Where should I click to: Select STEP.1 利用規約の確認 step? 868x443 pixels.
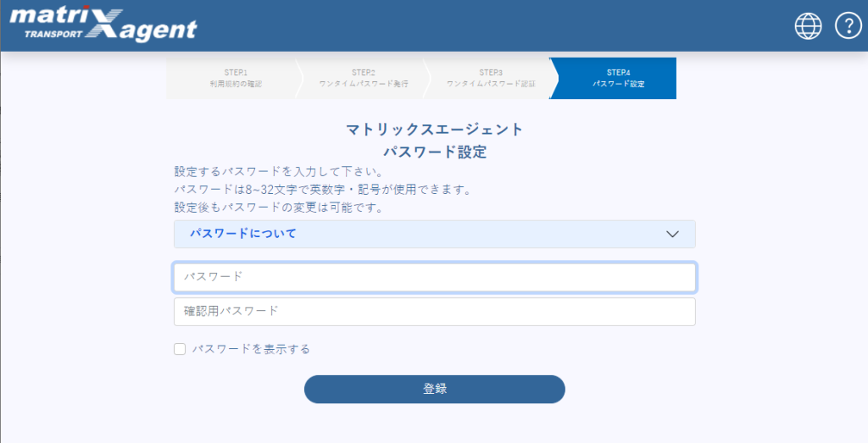click(x=236, y=79)
